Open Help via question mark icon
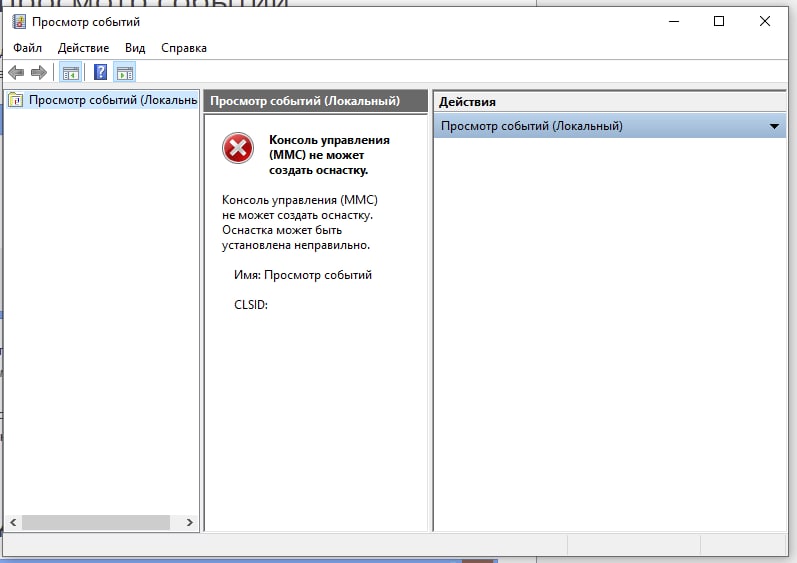797x563 pixels. pyautogui.click(x=101, y=73)
